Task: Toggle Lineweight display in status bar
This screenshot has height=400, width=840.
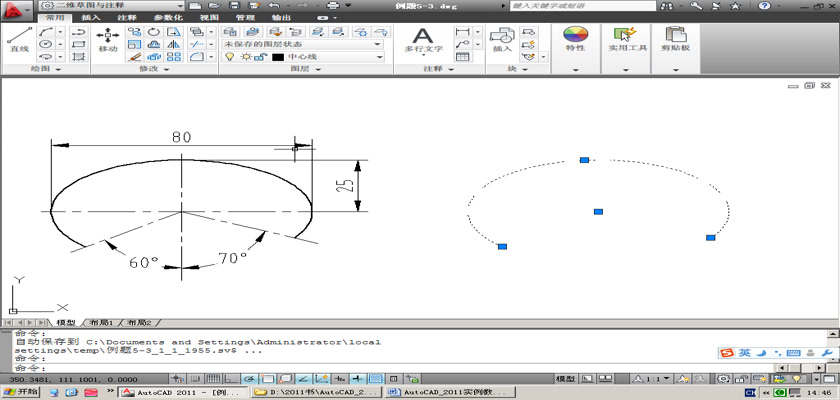Action: [357, 379]
